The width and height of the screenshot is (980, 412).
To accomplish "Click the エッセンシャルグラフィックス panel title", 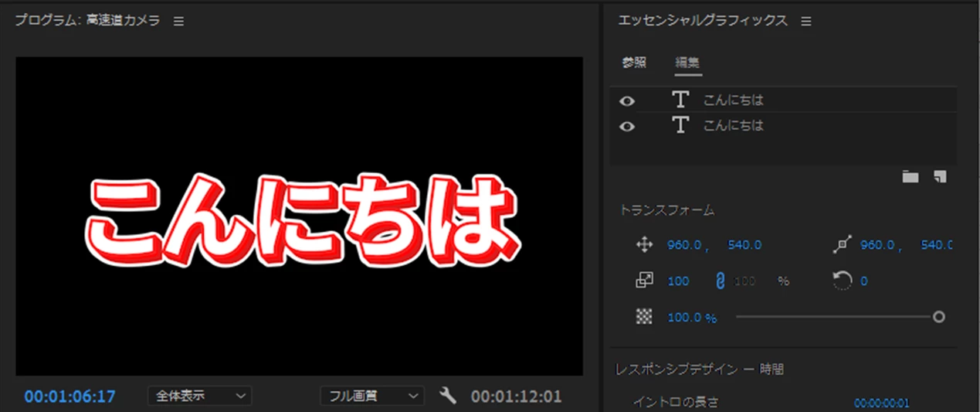I will (x=703, y=21).
